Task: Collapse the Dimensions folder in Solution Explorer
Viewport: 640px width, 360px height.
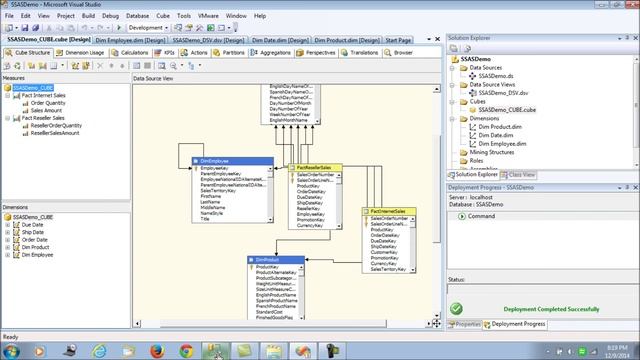Action: [x=452, y=119]
